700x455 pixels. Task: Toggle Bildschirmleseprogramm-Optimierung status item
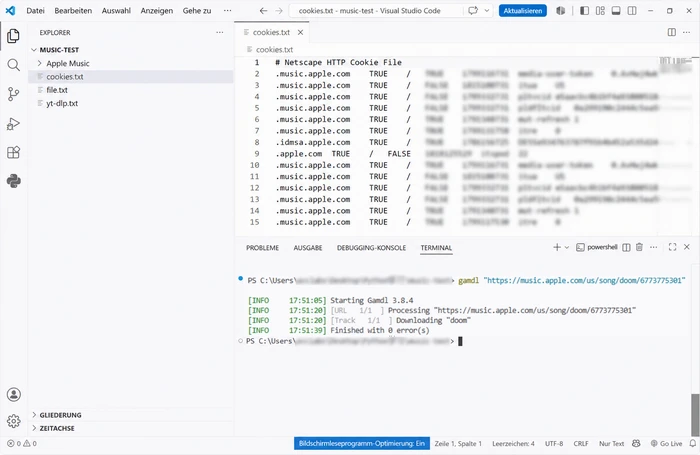tap(362, 443)
